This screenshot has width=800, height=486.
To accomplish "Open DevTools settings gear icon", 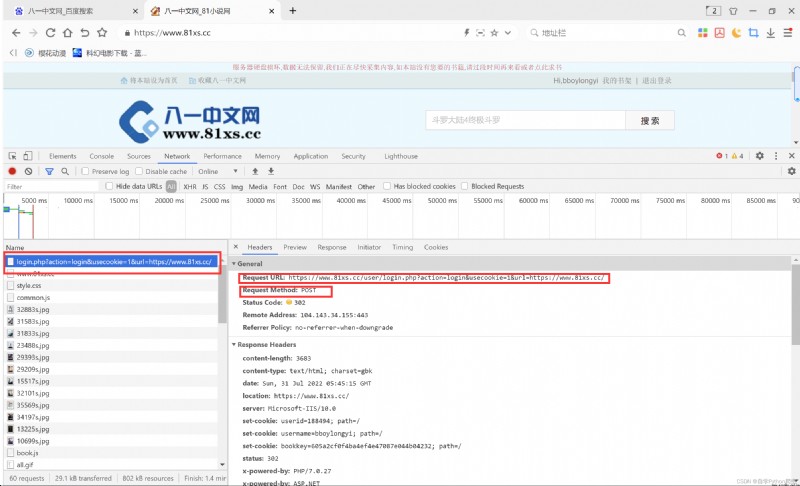I will click(x=760, y=156).
